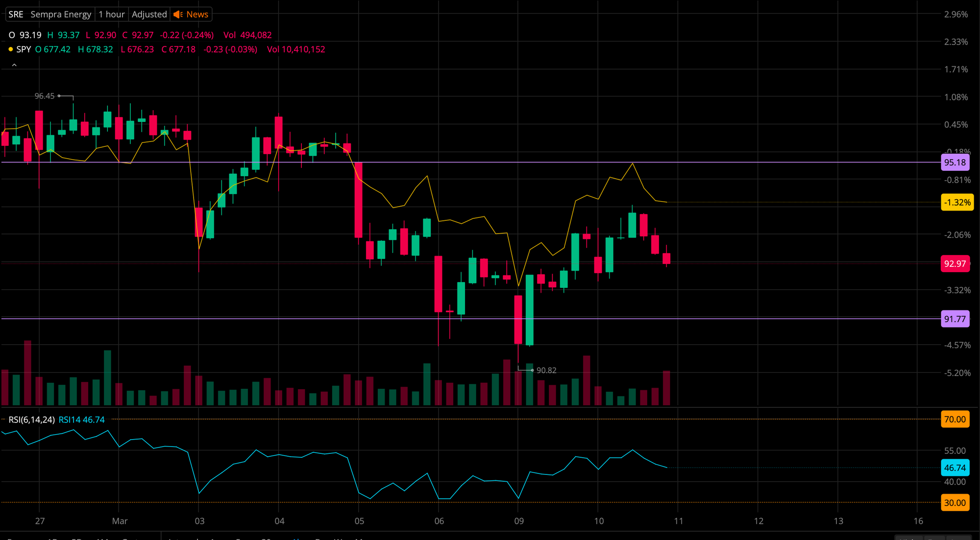Click the purple 91.77 price line tag
This screenshot has height=540, width=980.
[x=955, y=319]
